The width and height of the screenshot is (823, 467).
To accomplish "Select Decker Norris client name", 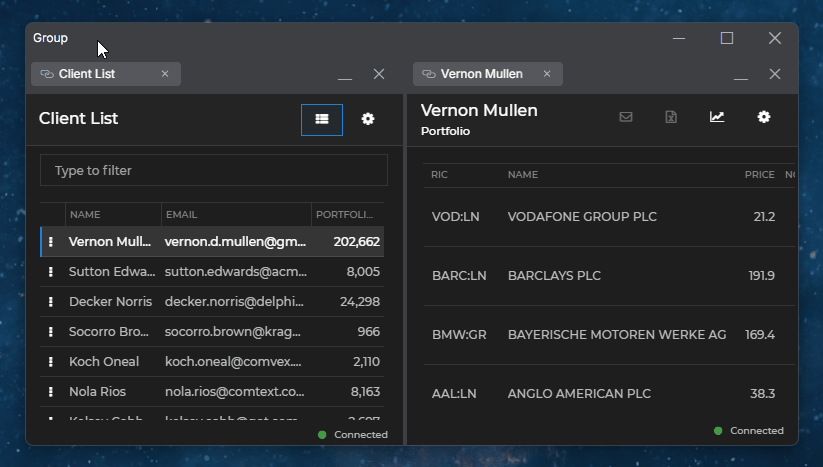I will (110, 301).
